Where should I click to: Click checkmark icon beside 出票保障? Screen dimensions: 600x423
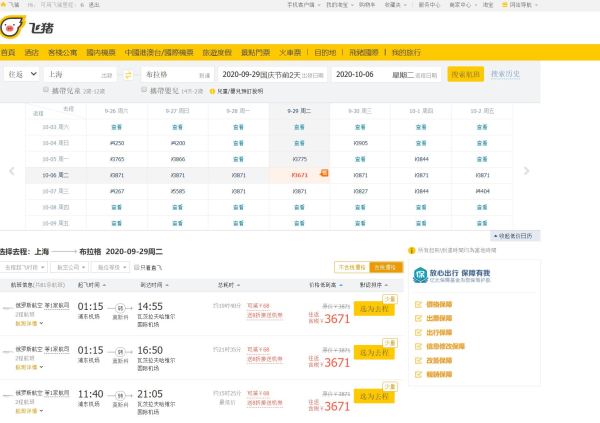pyautogui.click(x=419, y=318)
